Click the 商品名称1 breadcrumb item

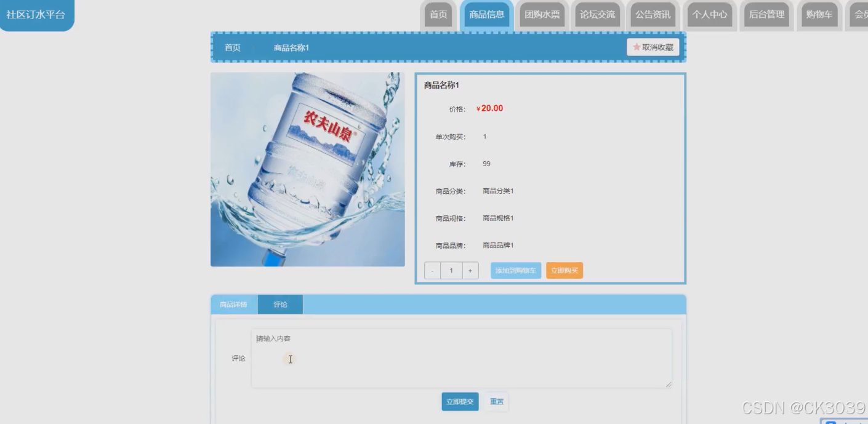pyautogui.click(x=291, y=48)
